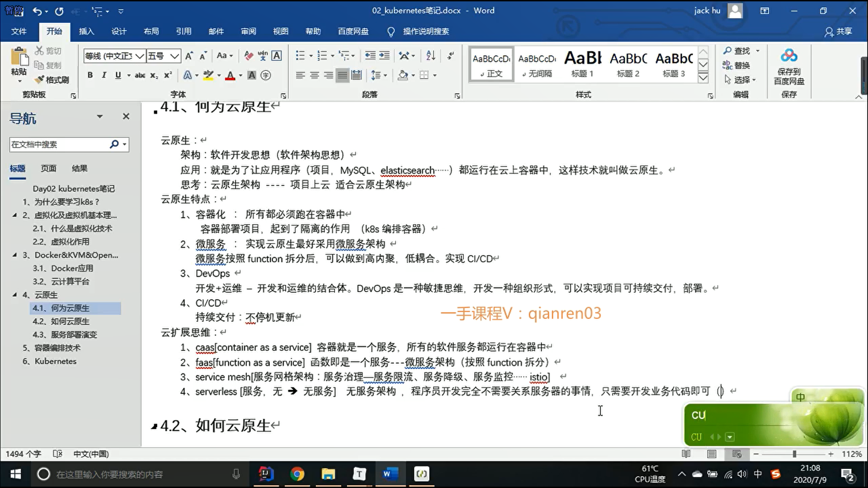Click the font color icon

(230, 75)
